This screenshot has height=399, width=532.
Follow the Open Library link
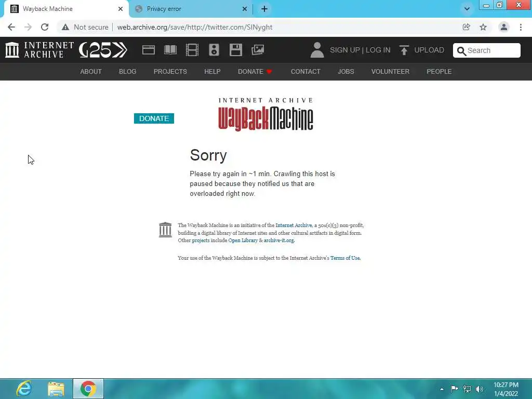[x=243, y=240]
